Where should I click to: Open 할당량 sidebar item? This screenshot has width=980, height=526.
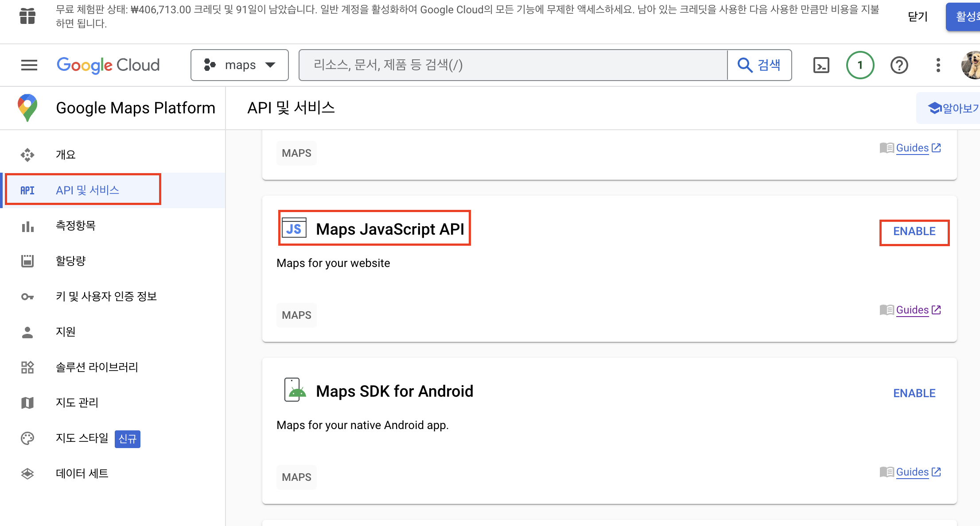70,261
